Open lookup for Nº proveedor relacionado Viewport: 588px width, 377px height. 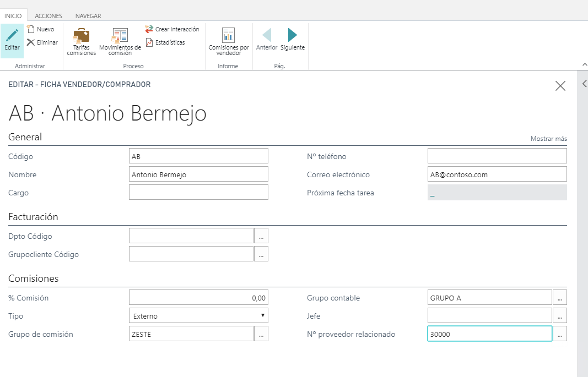[x=559, y=334]
